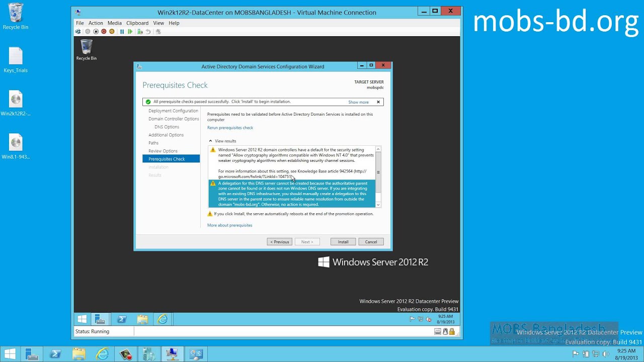Image resolution: width=644 pixels, height=362 pixels.
Task: Click screen recorder icon on host taskbar
Action: coord(126,354)
